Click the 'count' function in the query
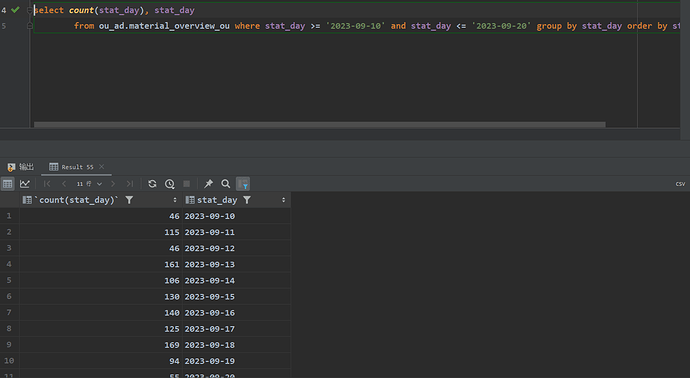This screenshot has height=378, width=690. [x=81, y=10]
